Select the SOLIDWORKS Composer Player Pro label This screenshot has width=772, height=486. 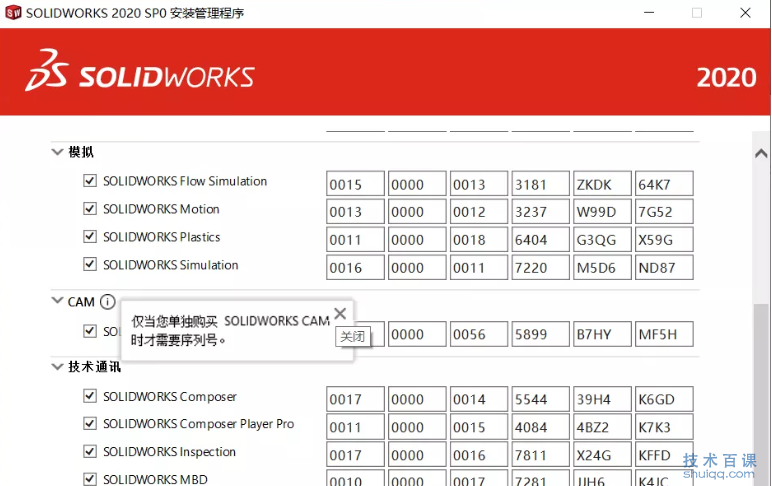198,424
